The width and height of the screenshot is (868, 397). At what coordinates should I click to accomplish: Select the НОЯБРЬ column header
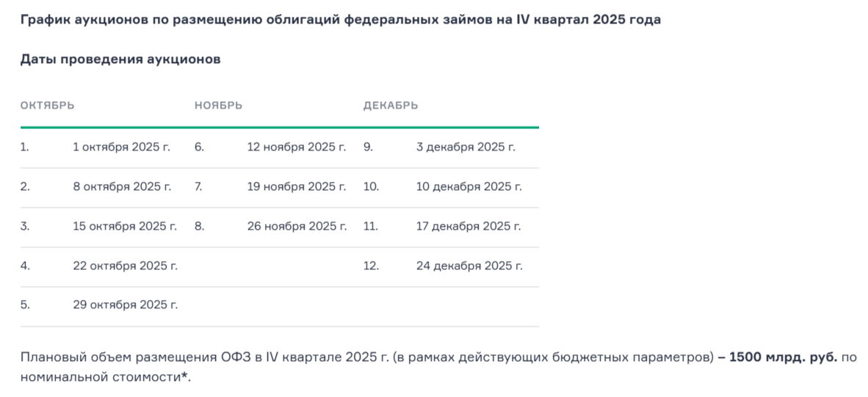pos(218,105)
